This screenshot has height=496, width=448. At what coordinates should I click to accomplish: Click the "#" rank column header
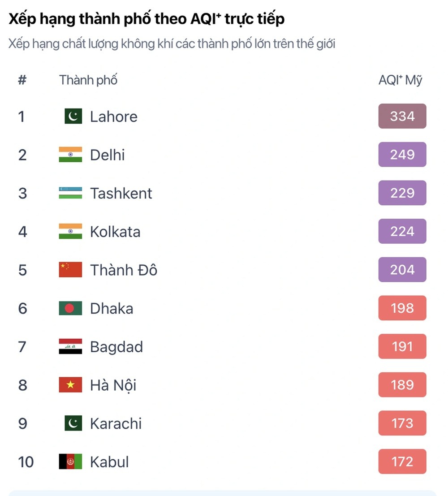[22, 80]
